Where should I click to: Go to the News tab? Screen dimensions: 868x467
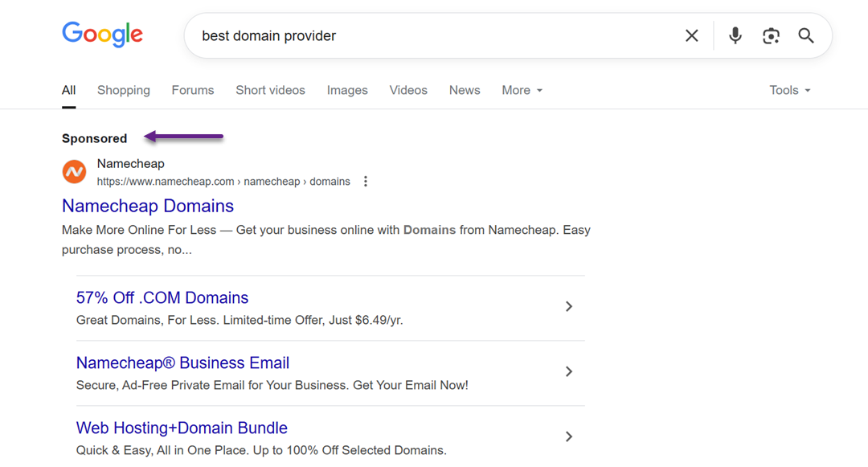coord(465,90)
